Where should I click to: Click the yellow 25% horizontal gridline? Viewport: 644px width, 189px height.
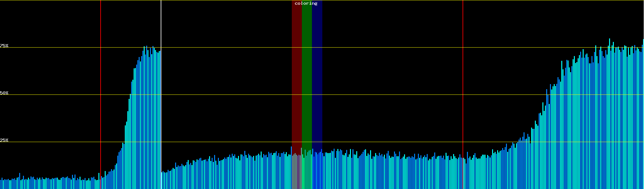pos(377,142)
